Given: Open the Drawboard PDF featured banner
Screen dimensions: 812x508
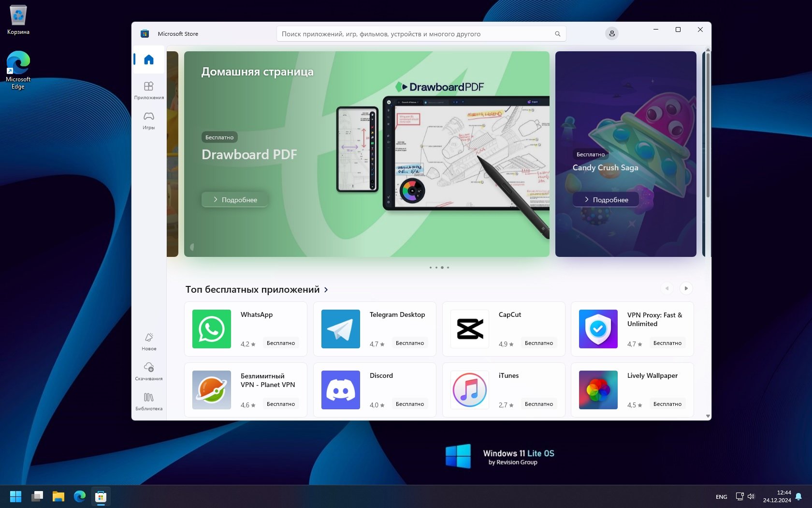Looking at the screenshot, I should [367, 154].
